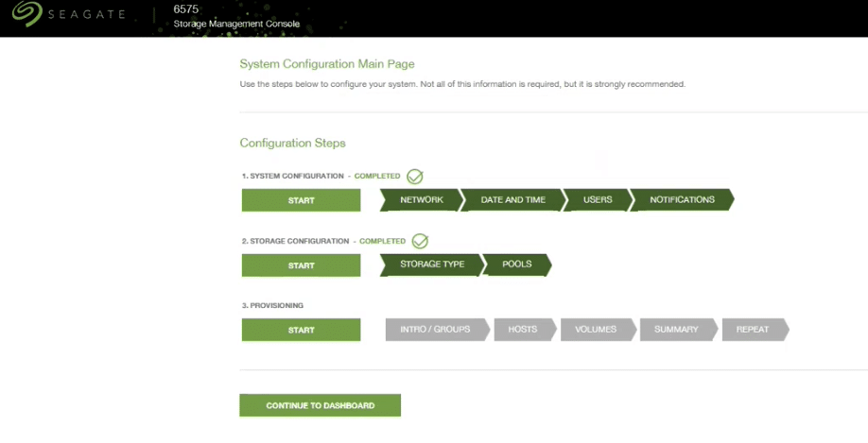The width and height of the screenshot is (868, 443).
Task: Select the Hosts provisioning step
Action: click(525, 329)
